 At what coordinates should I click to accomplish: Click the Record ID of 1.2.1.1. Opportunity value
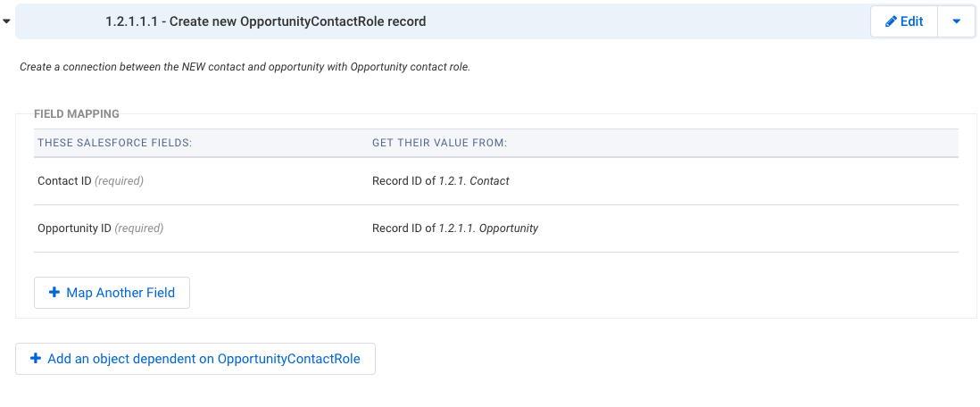pyautogui.click(x=455, y=228)
